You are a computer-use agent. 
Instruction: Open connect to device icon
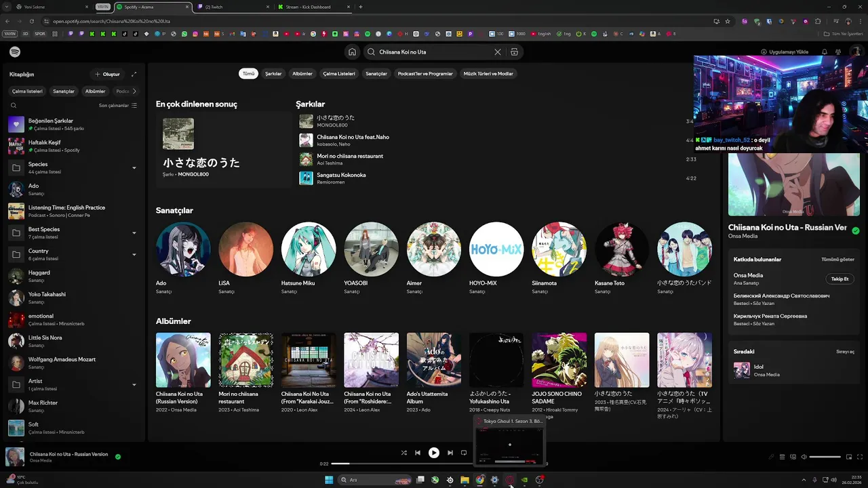(793, 457)
